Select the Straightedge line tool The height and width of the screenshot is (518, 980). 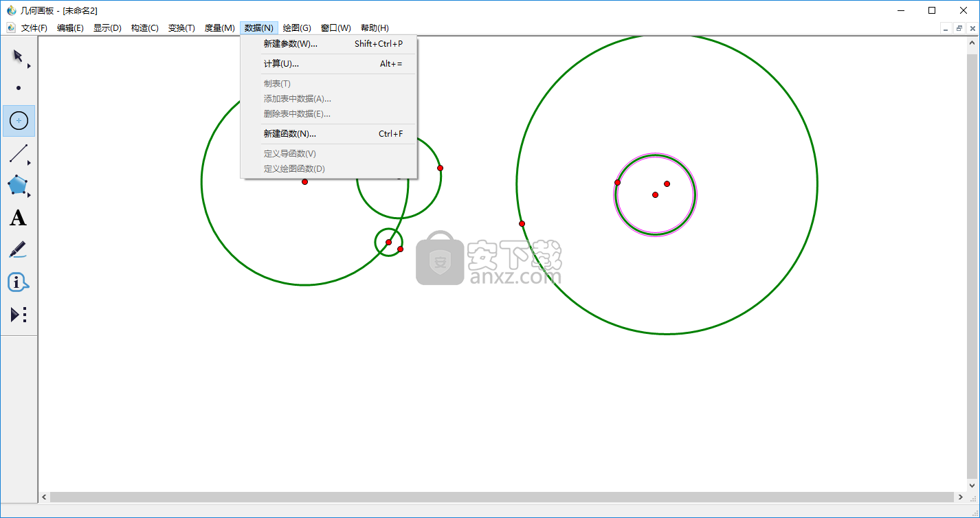tap(19, 153)
